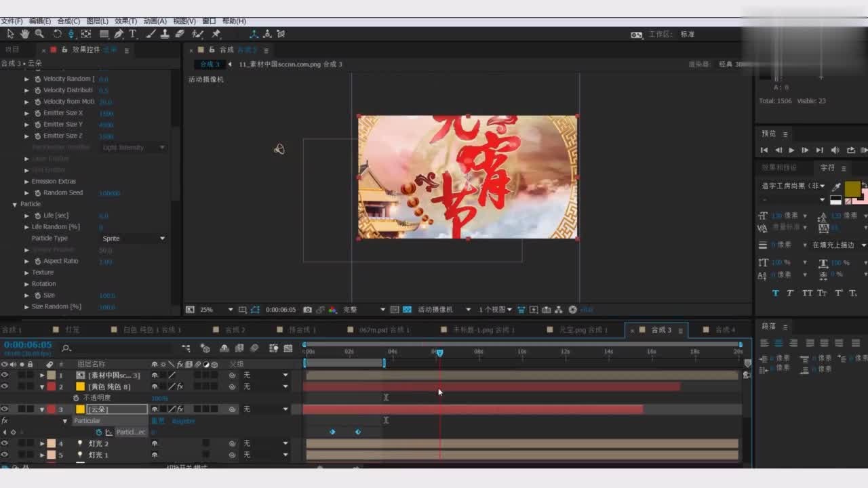
Task: Collapse the Particle group
Action: (x=15, y=204)
